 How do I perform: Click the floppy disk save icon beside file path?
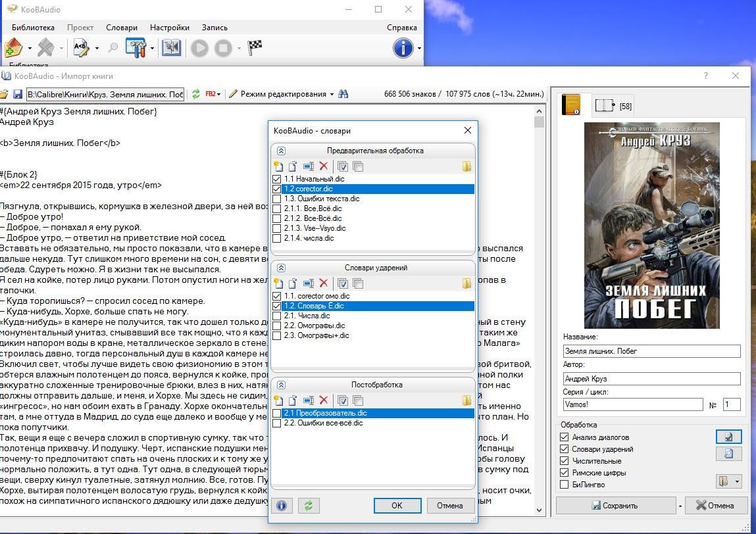coord(18,94)
